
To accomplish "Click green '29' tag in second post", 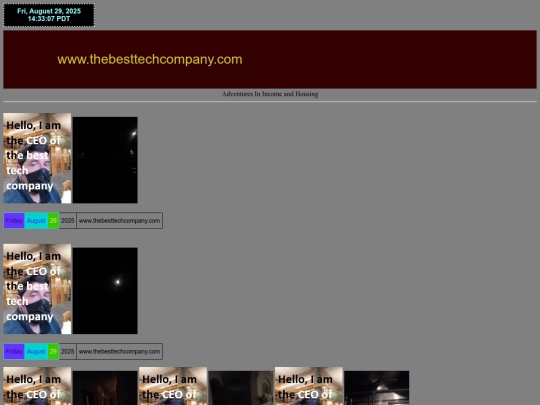I will coord(53,352).
